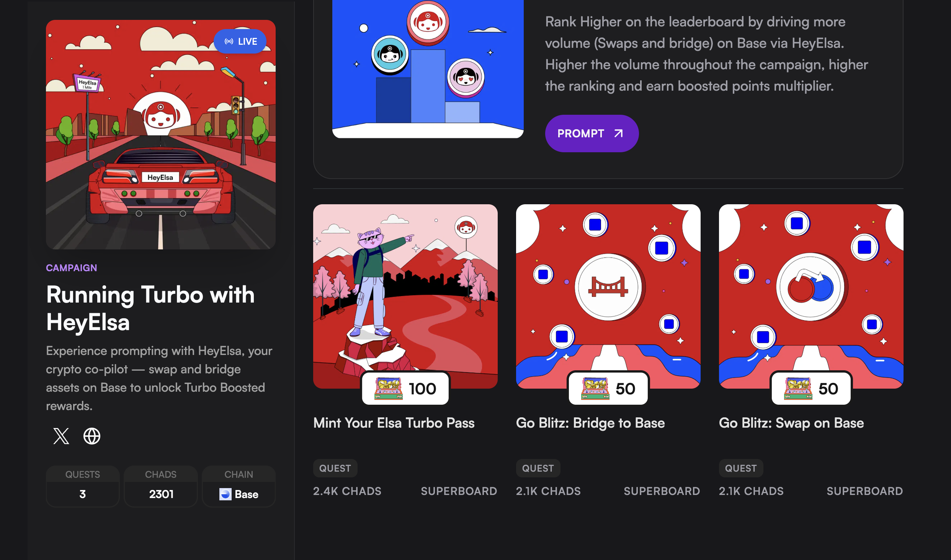951x560 pixels.
Task: Open Mint Your Elsa Turbo Pass quest
Action: [394, 423]
